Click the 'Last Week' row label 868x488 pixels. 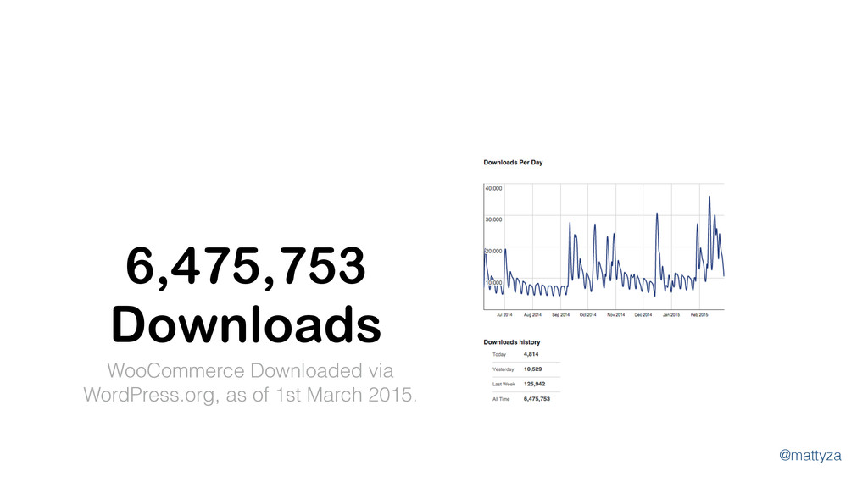(504, 385)
